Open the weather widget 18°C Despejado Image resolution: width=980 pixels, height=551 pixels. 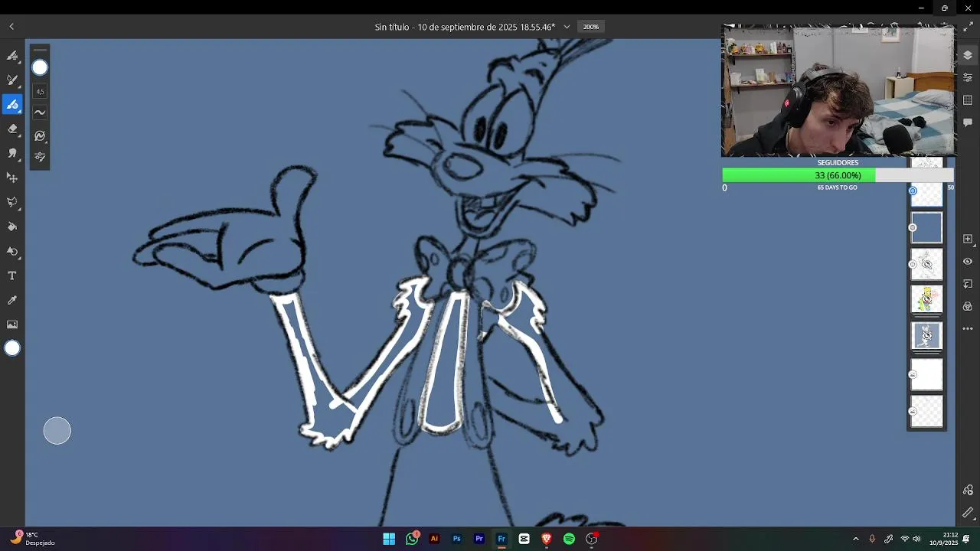tap(34, 539)
